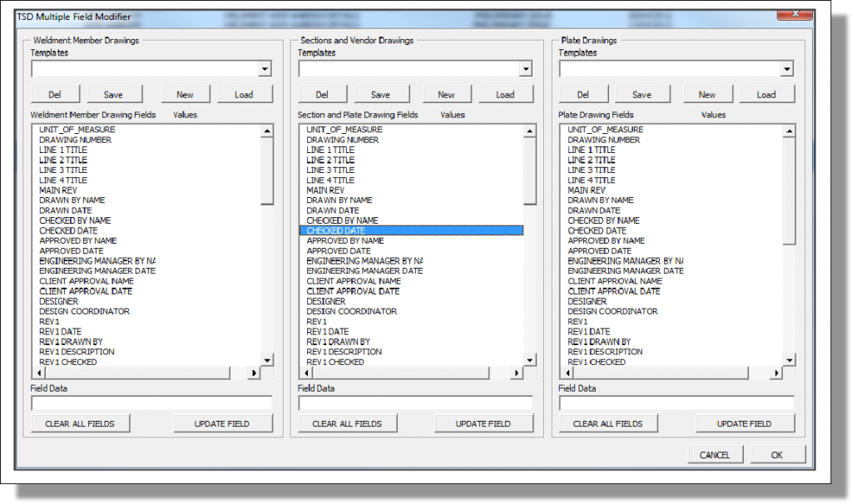Click the Field Data input under Weldment panel
This screenshot has width=852, height=504.
click(151, 403)
